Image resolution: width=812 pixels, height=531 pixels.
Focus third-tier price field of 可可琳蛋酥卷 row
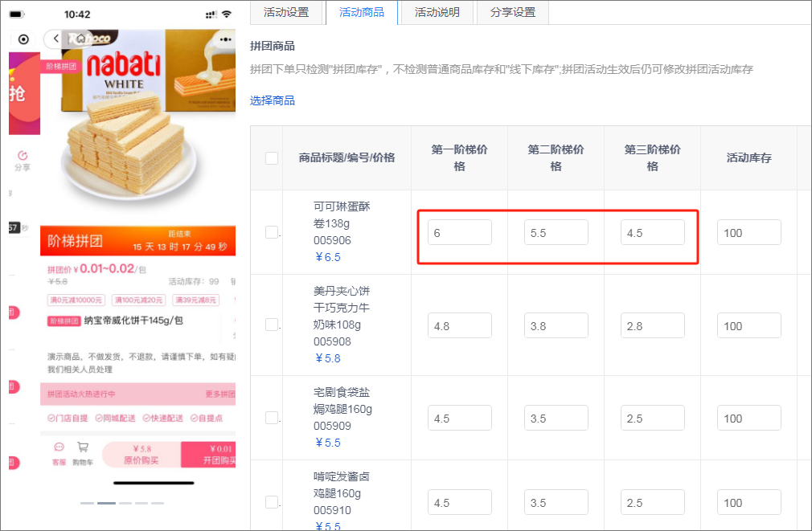tap(653, 232)
